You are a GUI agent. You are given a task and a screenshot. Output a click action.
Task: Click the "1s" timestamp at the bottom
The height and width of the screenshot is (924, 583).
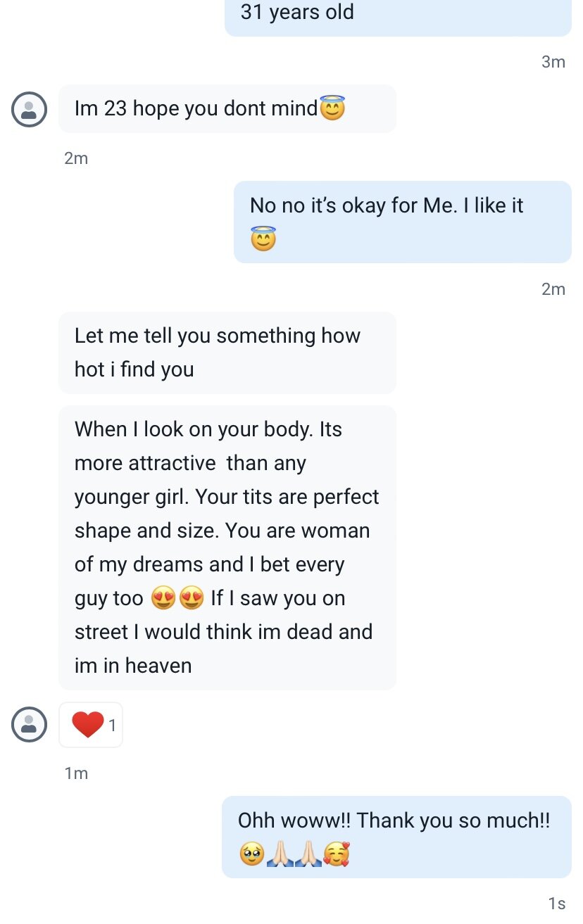(556, 904)
